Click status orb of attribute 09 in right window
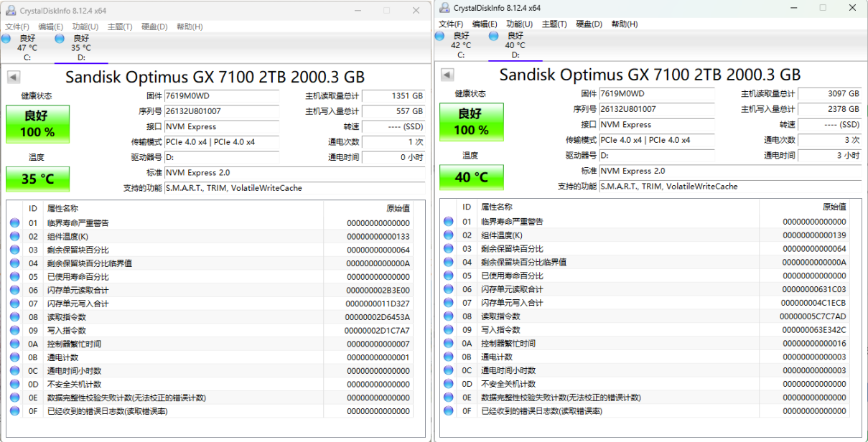Screen dimensions: 868x442 point(449,330)
